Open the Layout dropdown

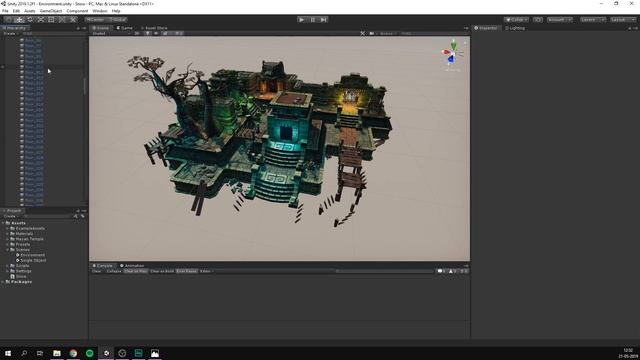[x=623, y=20]
